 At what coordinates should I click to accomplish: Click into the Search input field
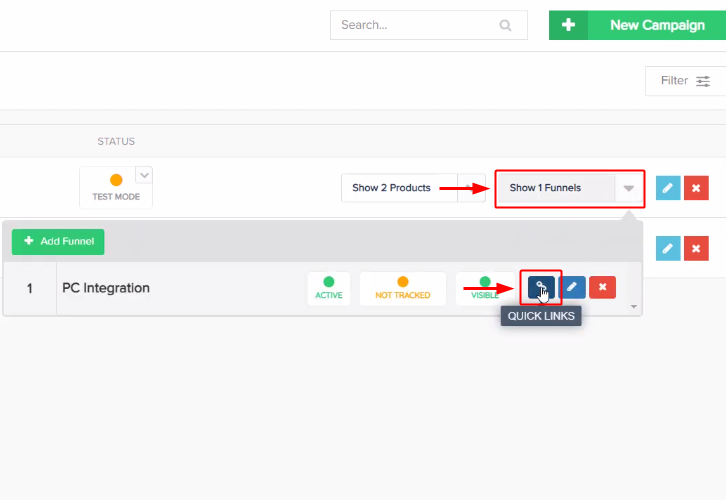pos(415,26)
